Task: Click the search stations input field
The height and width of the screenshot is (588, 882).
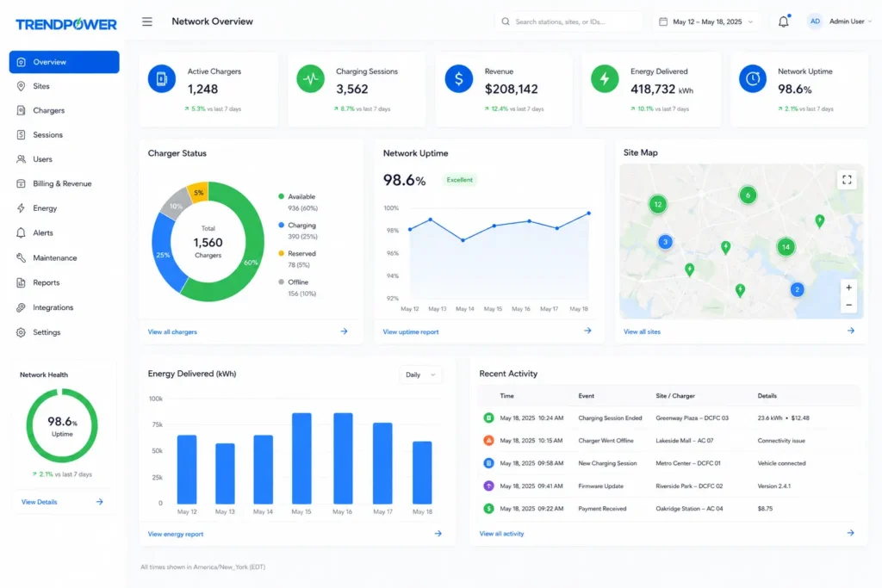Action: click(568, 22)
